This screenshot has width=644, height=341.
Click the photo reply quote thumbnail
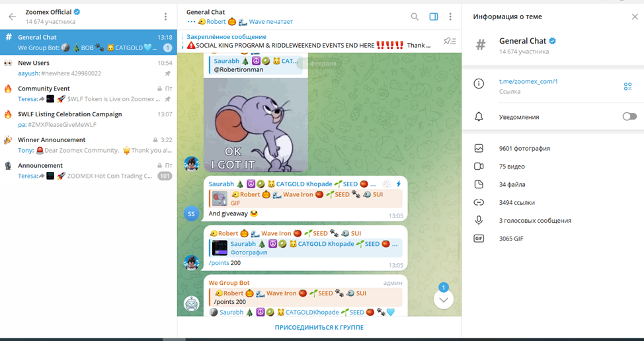[220, 248]
